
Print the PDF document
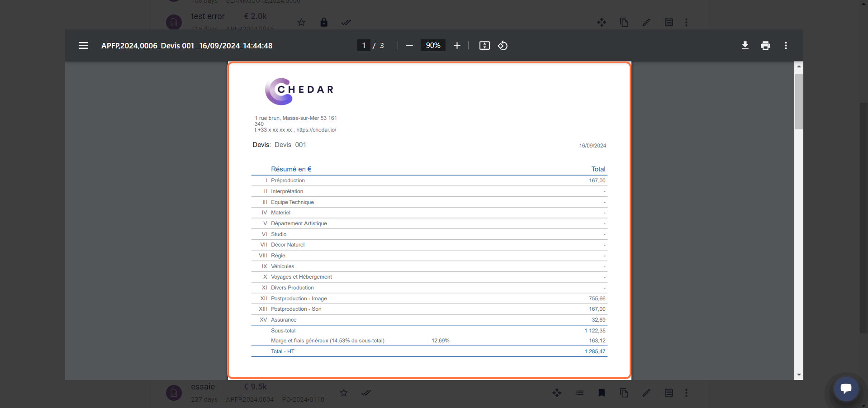[765, 46]
